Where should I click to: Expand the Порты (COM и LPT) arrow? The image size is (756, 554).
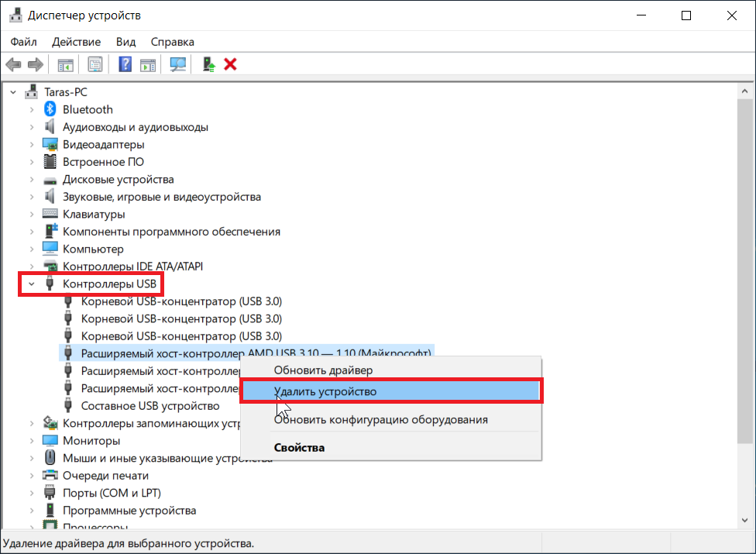click(x=31, y=493)
